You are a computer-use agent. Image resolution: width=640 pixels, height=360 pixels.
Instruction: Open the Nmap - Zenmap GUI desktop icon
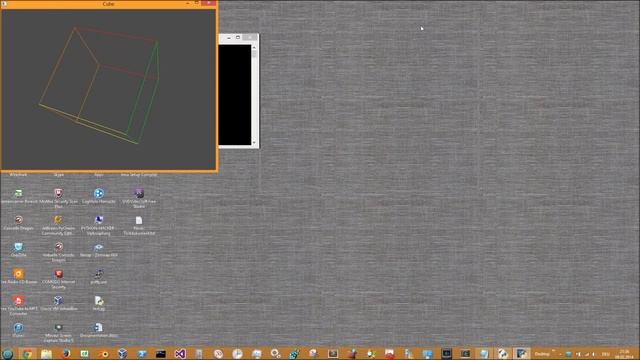click(x=98, y=249)
